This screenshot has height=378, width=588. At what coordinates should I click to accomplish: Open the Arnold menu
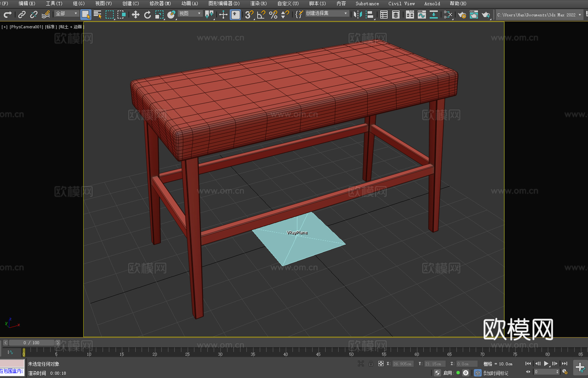(432, 3)
